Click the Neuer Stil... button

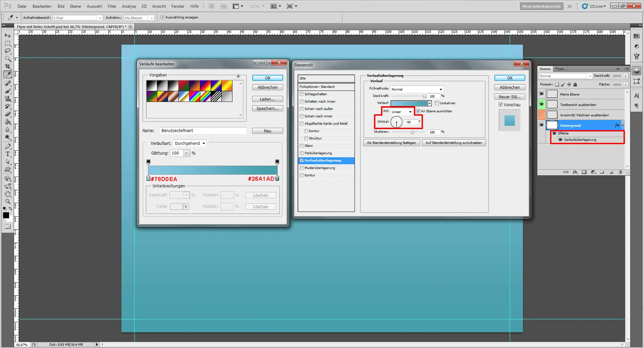click(x=509, y=97)
